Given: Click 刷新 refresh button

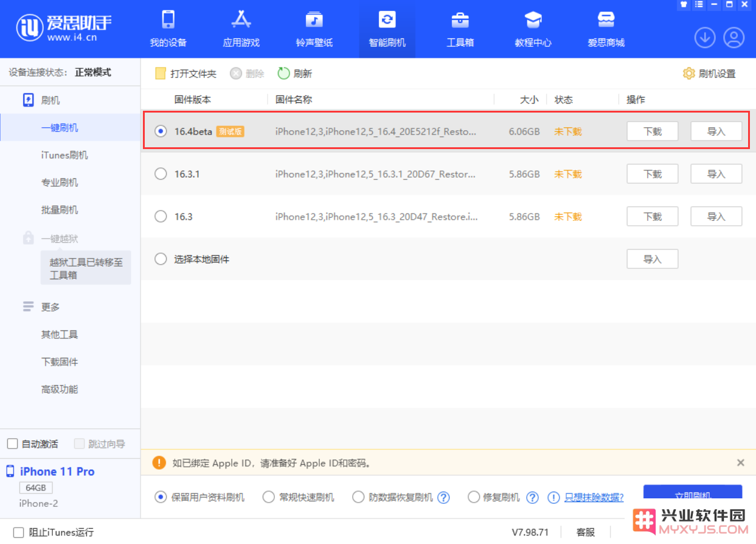Looking at the screenshot, I should tap(295, 74).
